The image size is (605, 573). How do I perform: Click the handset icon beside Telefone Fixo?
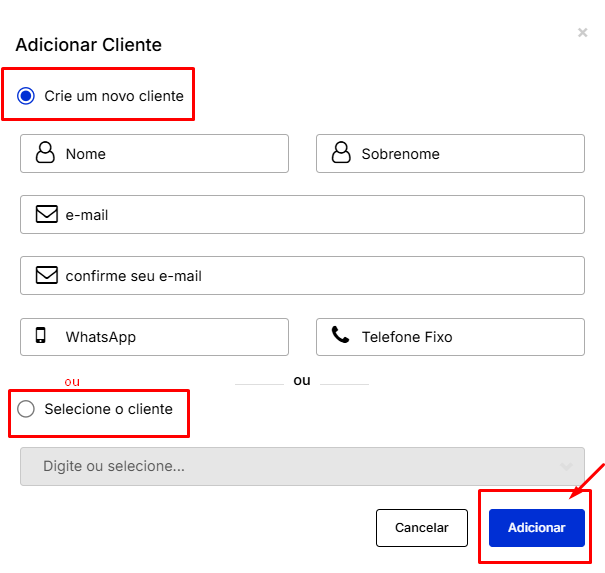(341, 336)
